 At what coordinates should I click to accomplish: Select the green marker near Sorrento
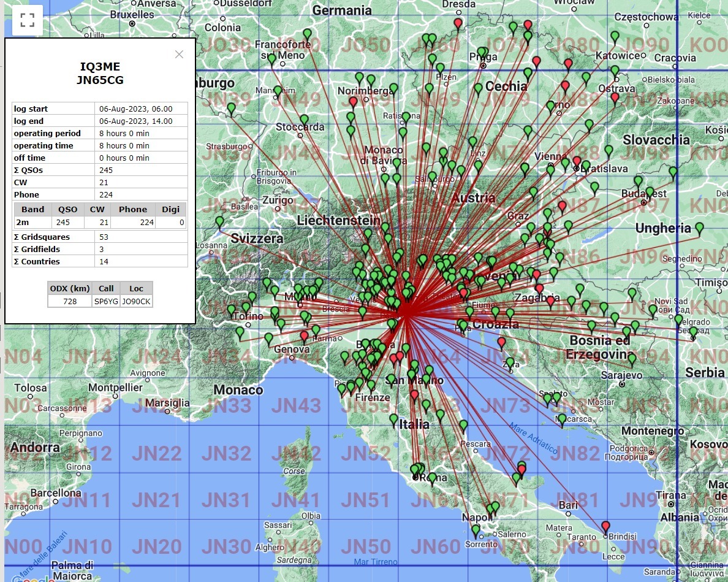click(476, 531)
